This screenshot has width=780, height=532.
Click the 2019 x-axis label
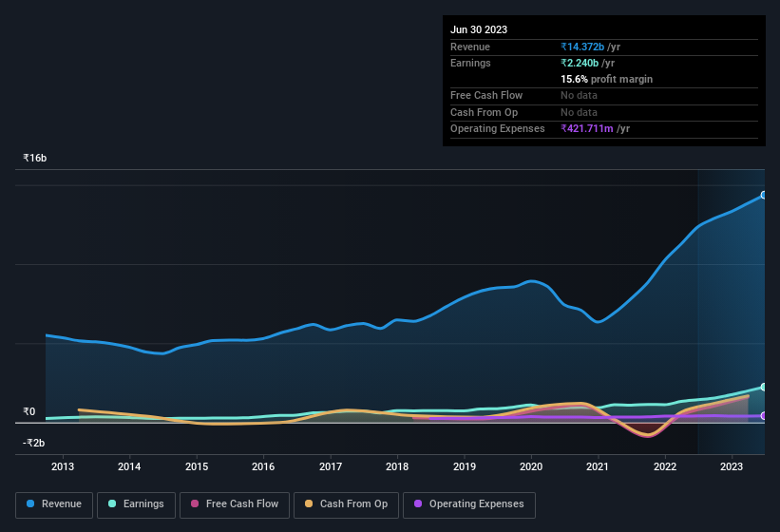465,466
